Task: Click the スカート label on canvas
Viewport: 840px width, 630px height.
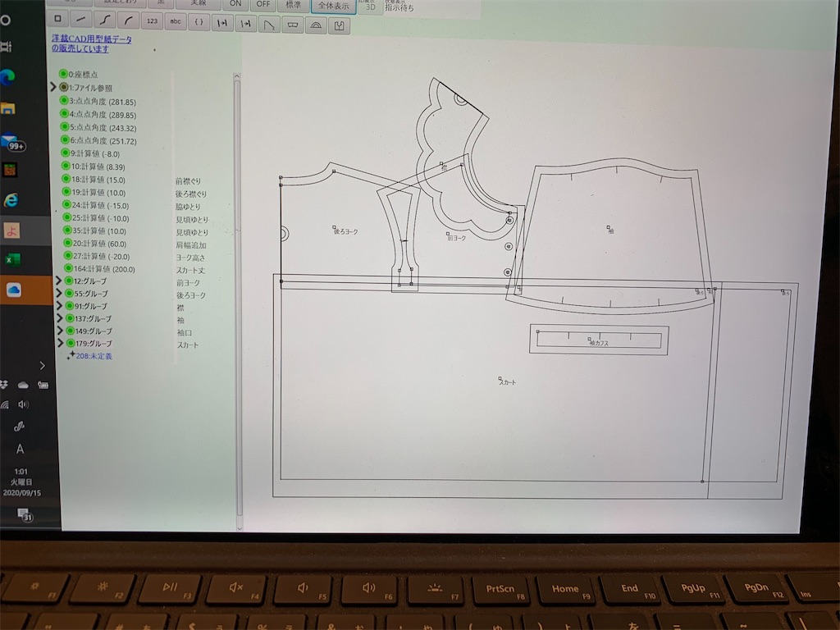Action: pos(507,382)
